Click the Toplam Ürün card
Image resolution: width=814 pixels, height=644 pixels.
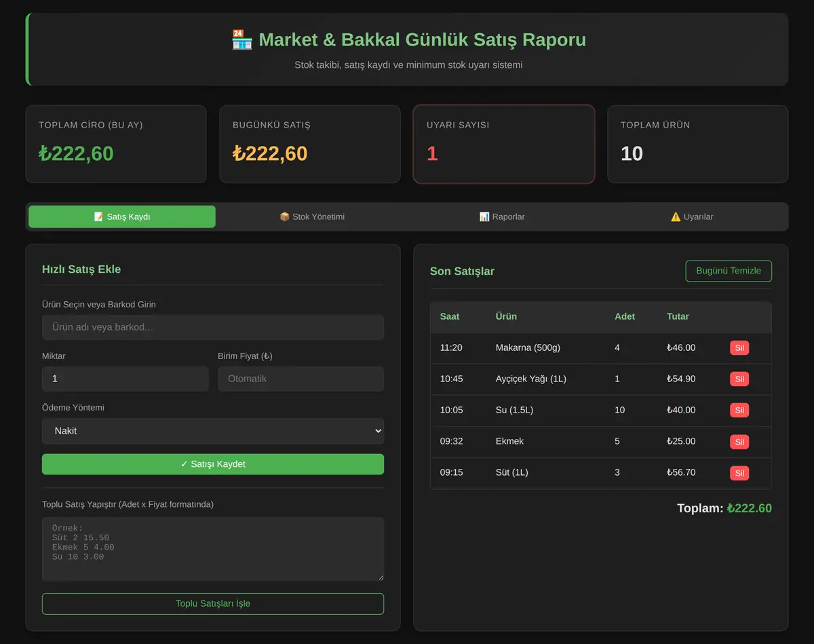pyautogui.click(x=698, y=144)
